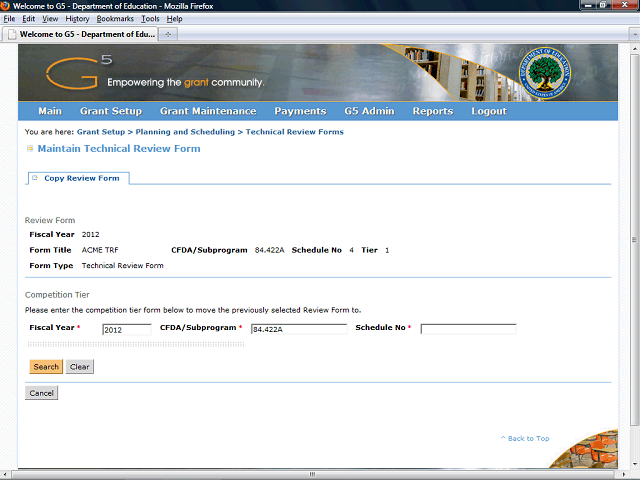Follow Technical Review Forms breadcrumb link
The width and height of the screenshot is (640, 480).
pyautogui.click(x=295, y=132)
